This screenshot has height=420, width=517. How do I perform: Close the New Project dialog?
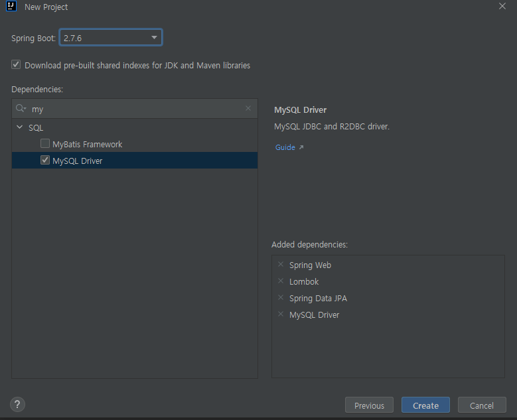click(x=502, y=6)
